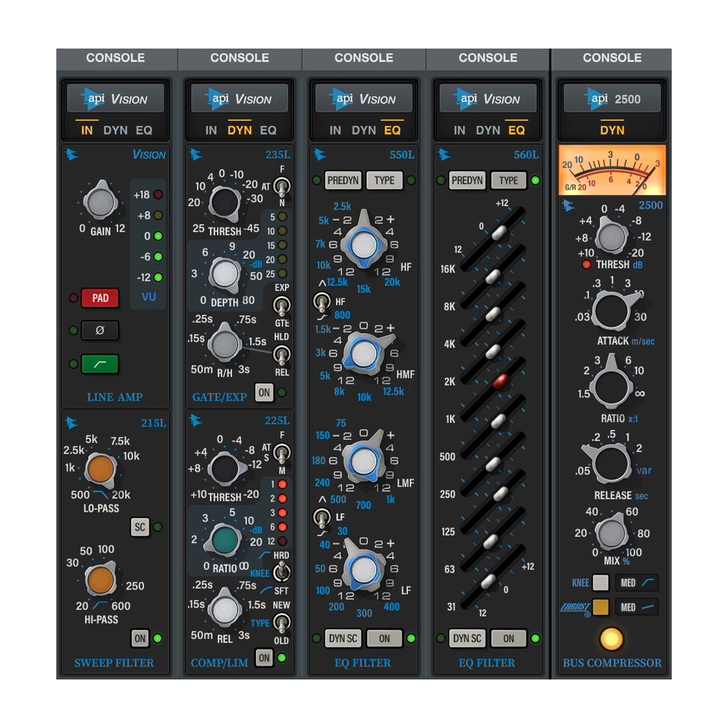Toggle the GATE/EXP ON button

pos(264,393)
